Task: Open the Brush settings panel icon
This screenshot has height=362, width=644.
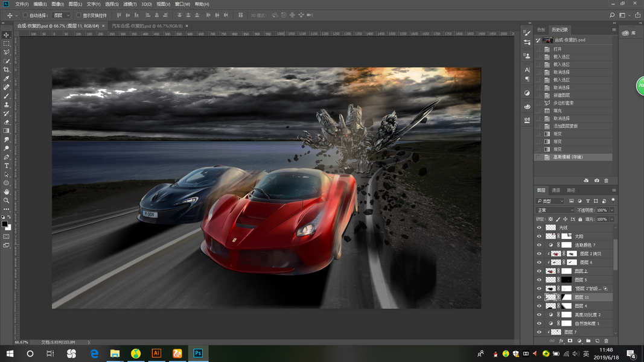Action: click(528, 33)
